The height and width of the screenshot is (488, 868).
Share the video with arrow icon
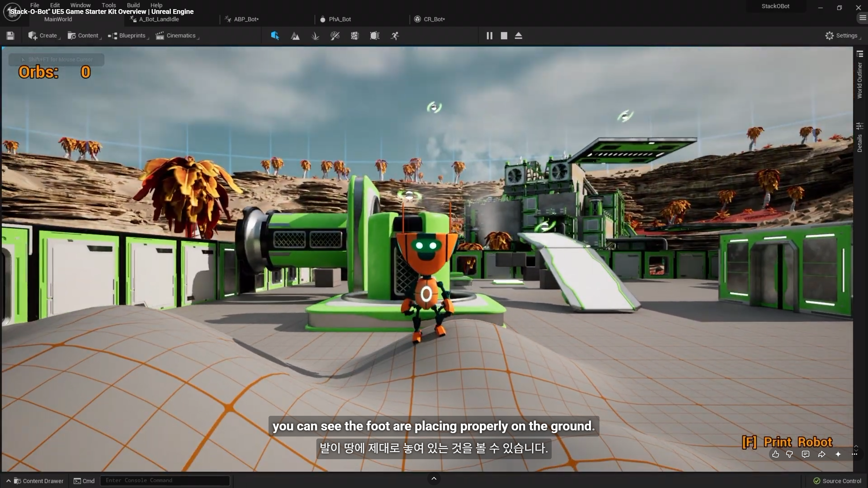pos(822,454)
